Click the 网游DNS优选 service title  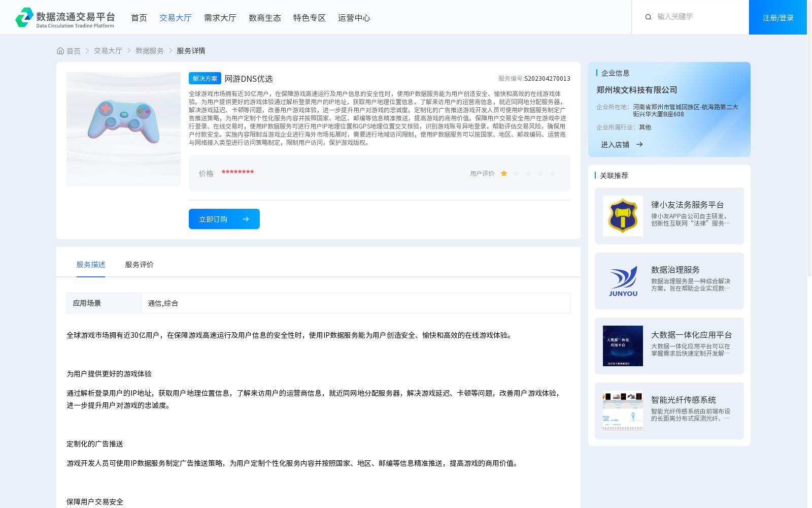249,79
